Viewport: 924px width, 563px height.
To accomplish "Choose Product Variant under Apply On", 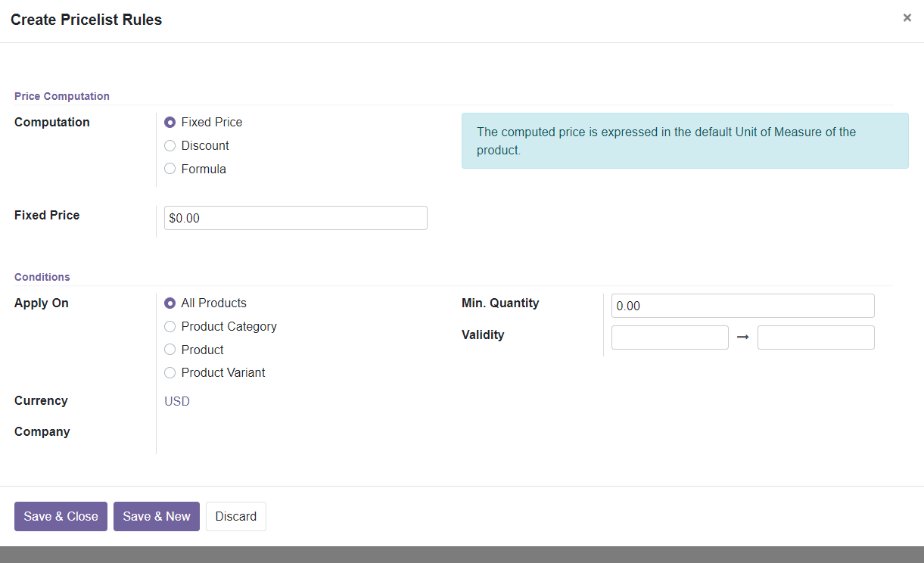I will point(170,372).
